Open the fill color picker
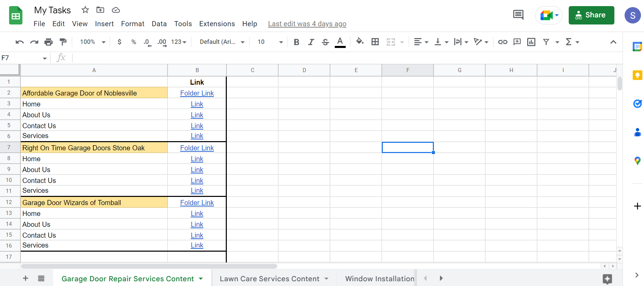The width and height of the screenshot is (644, 286). click(x=360, y=42)
